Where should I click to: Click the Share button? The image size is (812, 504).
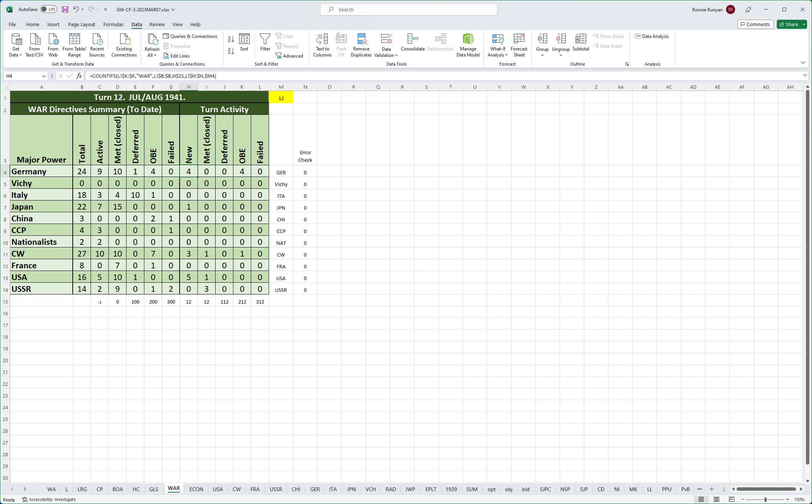coord(789,24)
